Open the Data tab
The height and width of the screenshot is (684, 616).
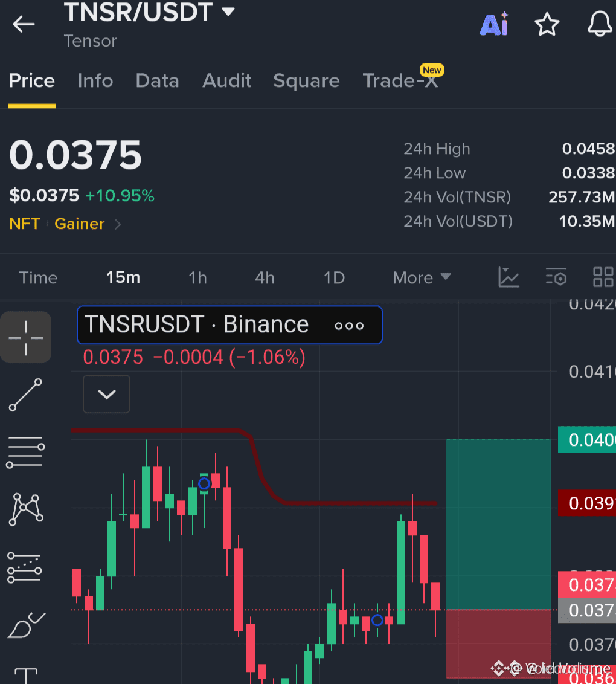(x=158, y=81)
